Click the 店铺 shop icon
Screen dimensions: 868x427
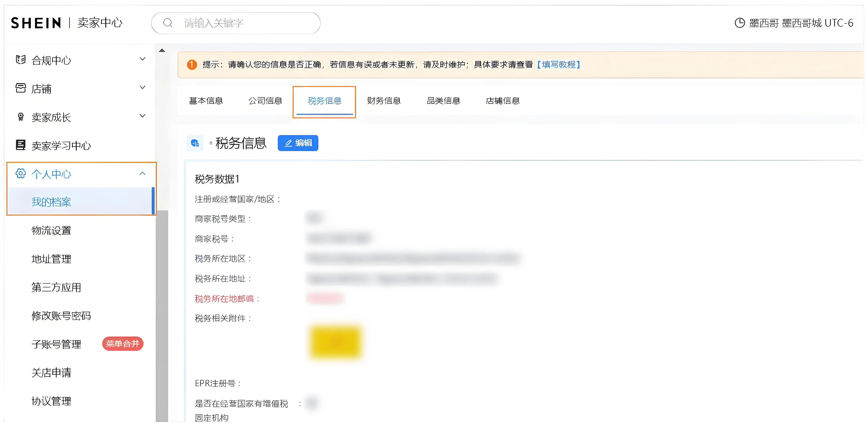click(21, 88)
